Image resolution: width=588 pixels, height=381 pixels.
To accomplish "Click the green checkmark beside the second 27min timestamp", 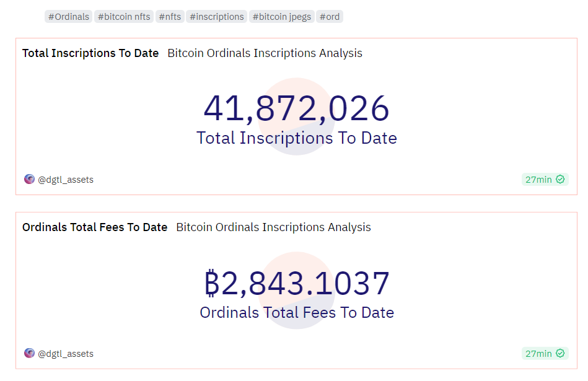I will [x=561, y=353].
